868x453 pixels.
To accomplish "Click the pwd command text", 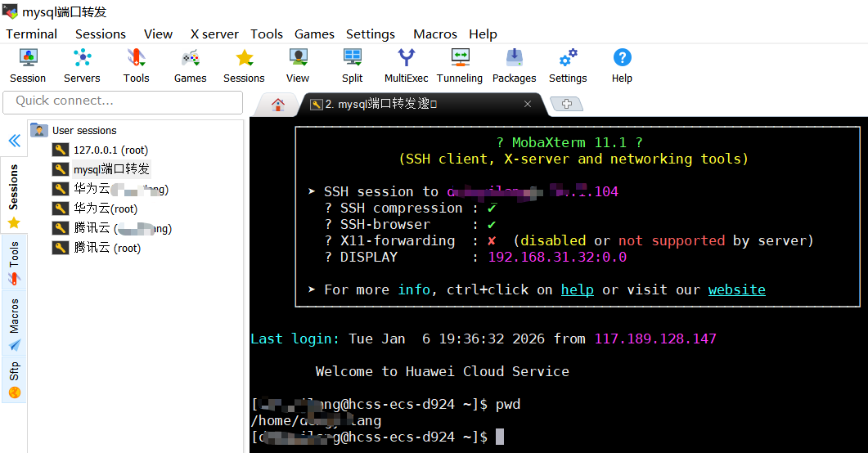I will point(508,404).
